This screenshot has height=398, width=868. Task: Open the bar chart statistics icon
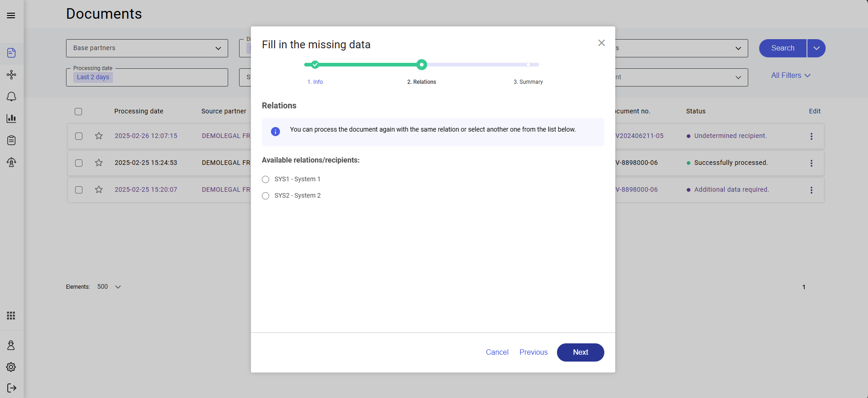click(x=11, y=118)
